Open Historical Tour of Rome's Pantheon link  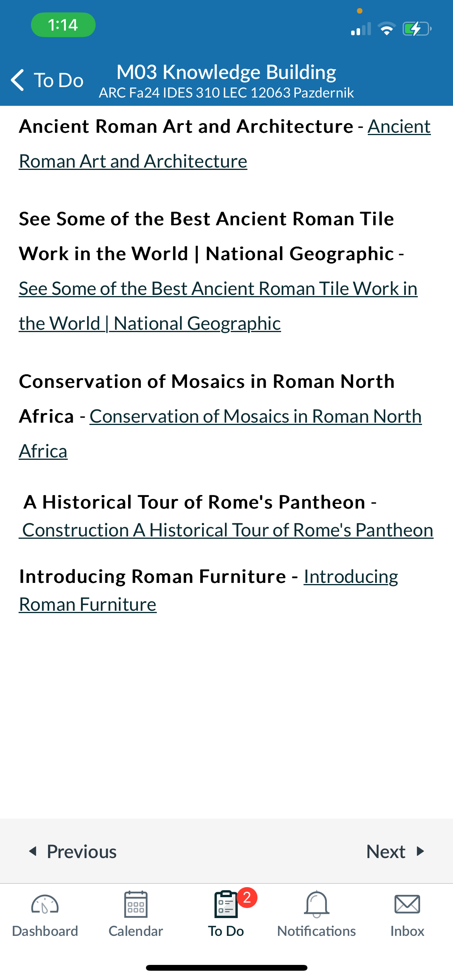point(226,530)
